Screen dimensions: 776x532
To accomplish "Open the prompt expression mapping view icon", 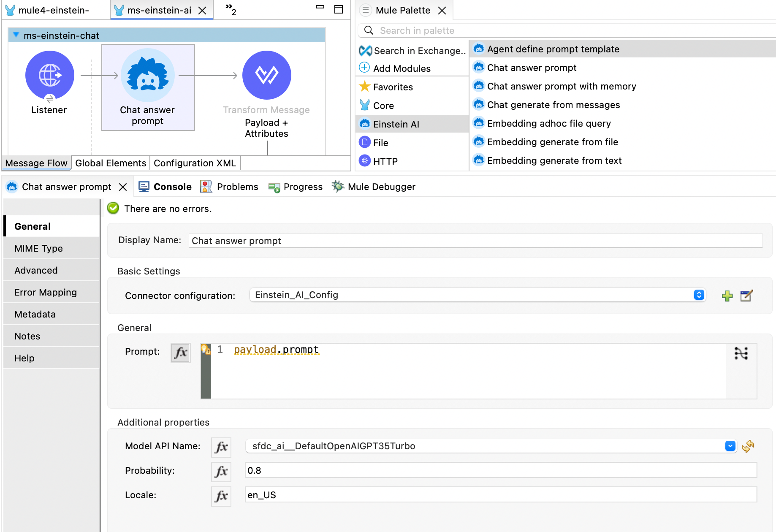I will pos(741,353).
